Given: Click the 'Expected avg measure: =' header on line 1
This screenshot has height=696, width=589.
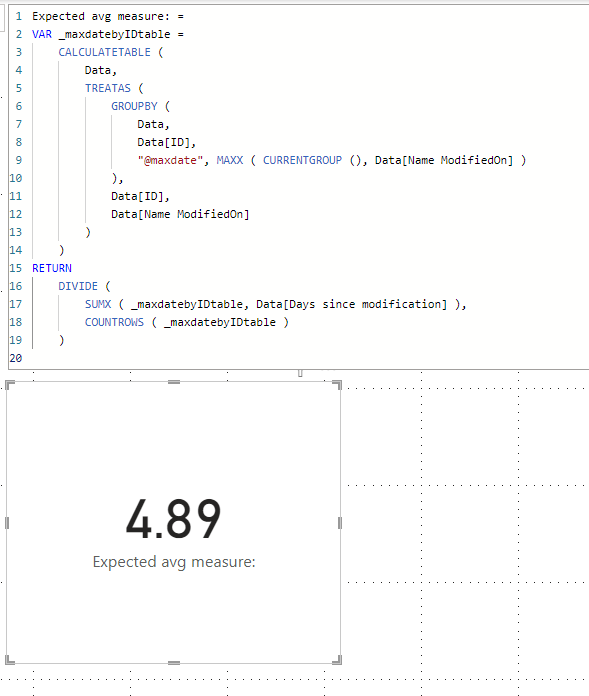Looking at the screenshot, I should 108,16.
